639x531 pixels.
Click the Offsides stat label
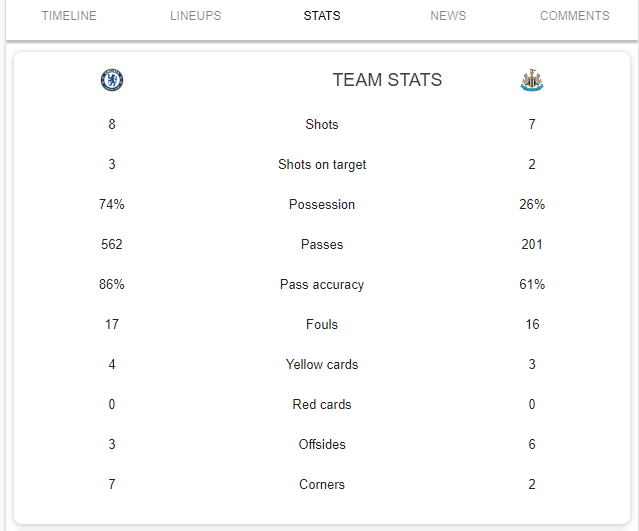(x=322, y=445)
